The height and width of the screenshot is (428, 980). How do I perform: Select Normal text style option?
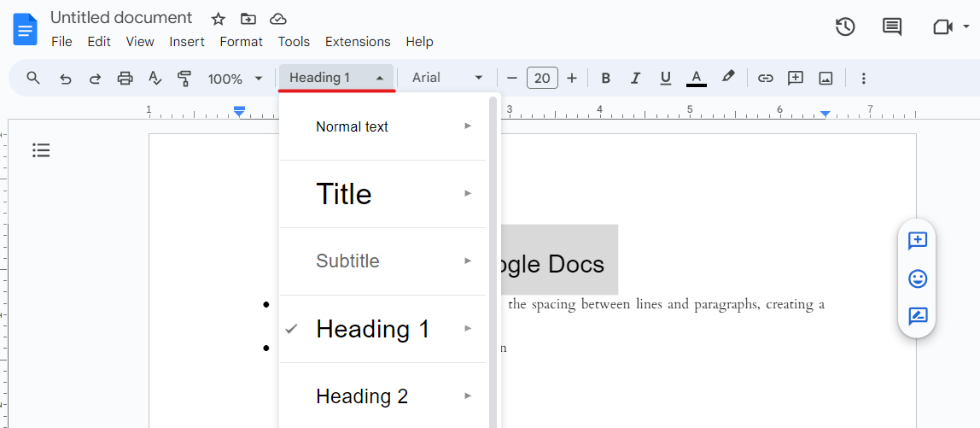point(352,126)
